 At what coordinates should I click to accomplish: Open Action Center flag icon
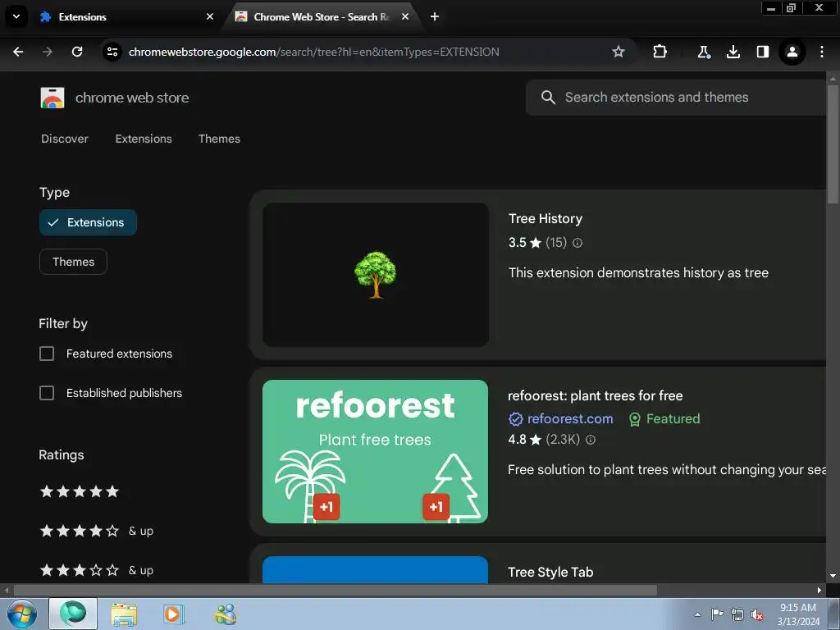pos(717,614)
